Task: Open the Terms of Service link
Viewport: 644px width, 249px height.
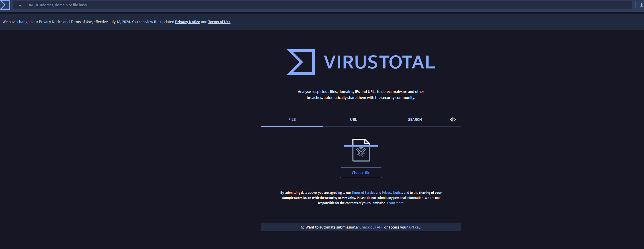Action: point(363,193)
